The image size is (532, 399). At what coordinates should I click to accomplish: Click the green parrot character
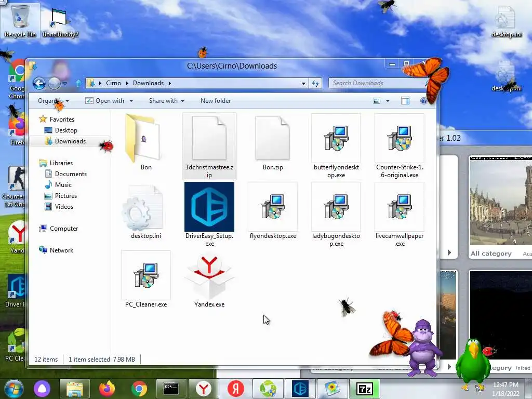click(473, 361)
